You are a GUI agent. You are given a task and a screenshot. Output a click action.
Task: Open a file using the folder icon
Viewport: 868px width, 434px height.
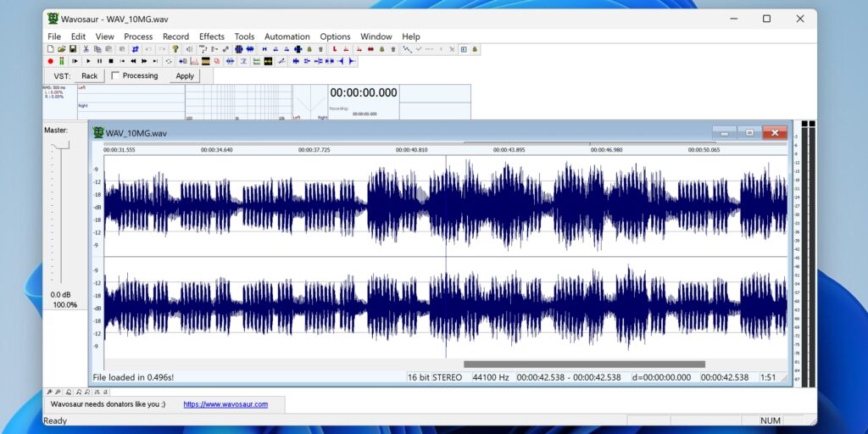[61, 49]
